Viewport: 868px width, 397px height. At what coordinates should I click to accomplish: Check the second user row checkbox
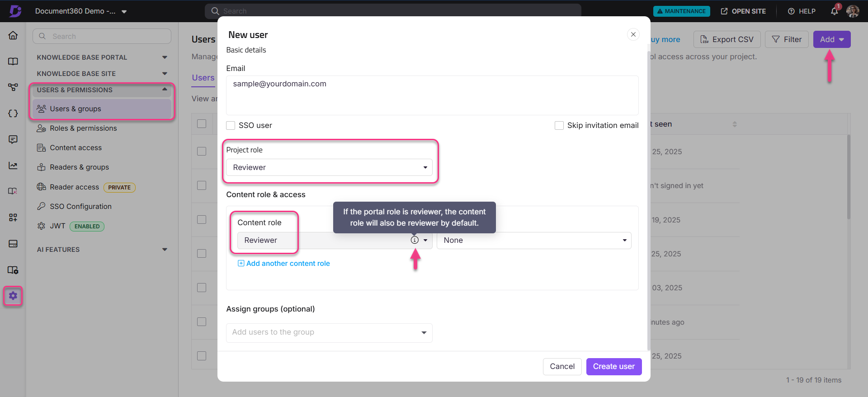tap(202, 185)
